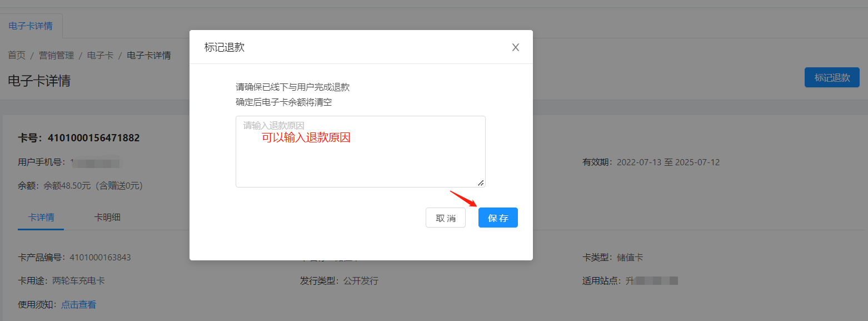Click the 发行类型 公开发行 field
Viewport: 868px width, 321px height.
[x=360, y=280]
